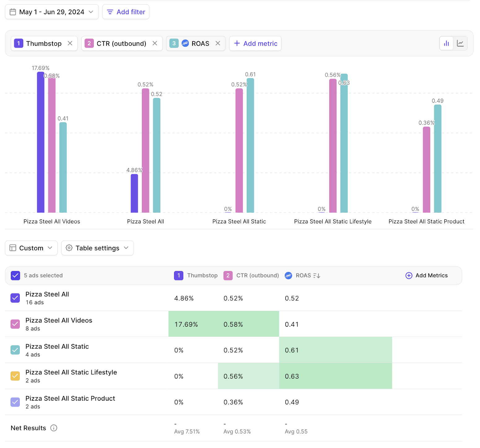Click the ROAS chip number 3 badge
480x448 pixels.
coord(174,43)
